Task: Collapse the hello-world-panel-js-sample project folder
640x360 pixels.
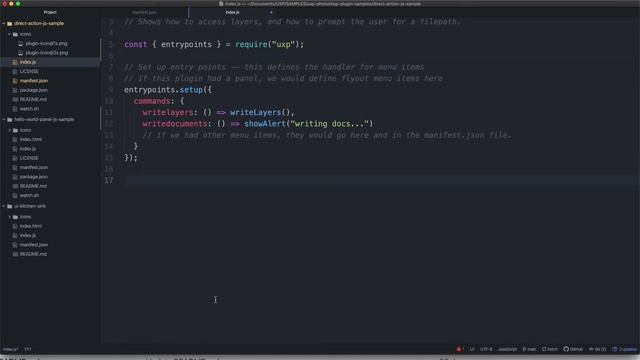Action: point(4,120)
